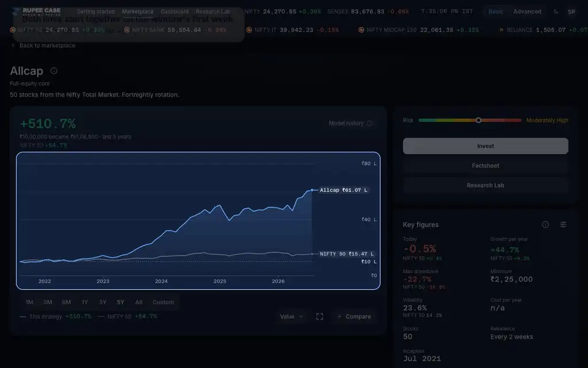The width and height of the screenshot is (588, 368).
Task: Click the Invest button
Action: click(486, 146)
